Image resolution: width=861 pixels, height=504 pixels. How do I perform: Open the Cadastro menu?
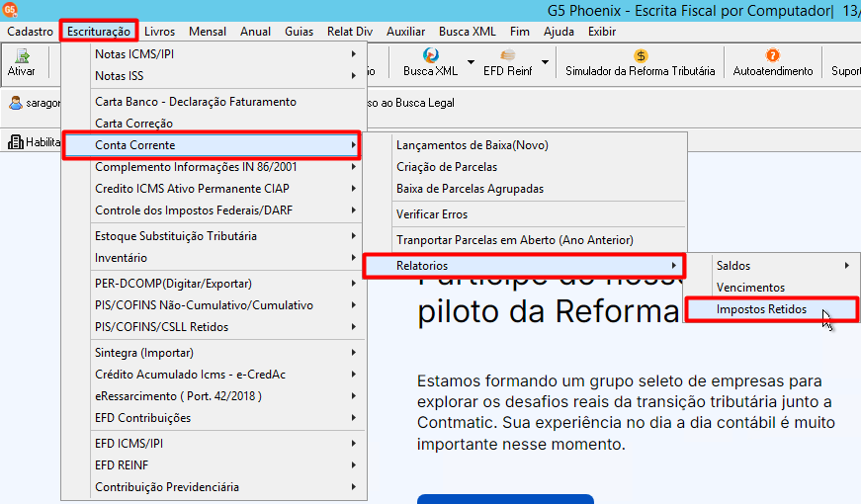click(x=31, y=32)
